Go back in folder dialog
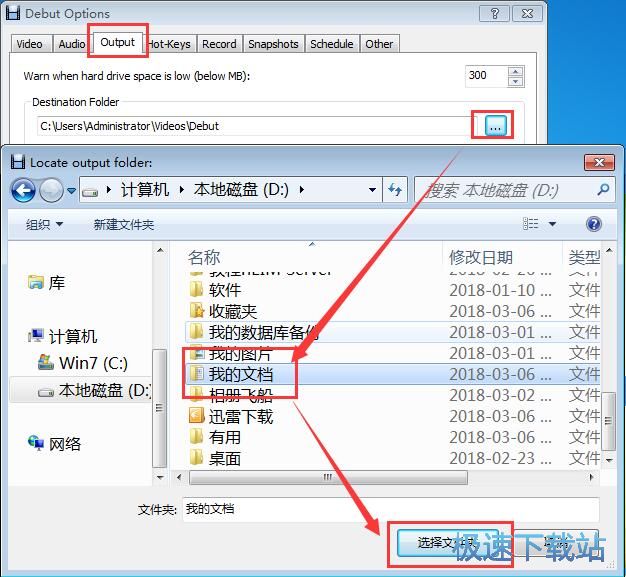 [24, 190]
